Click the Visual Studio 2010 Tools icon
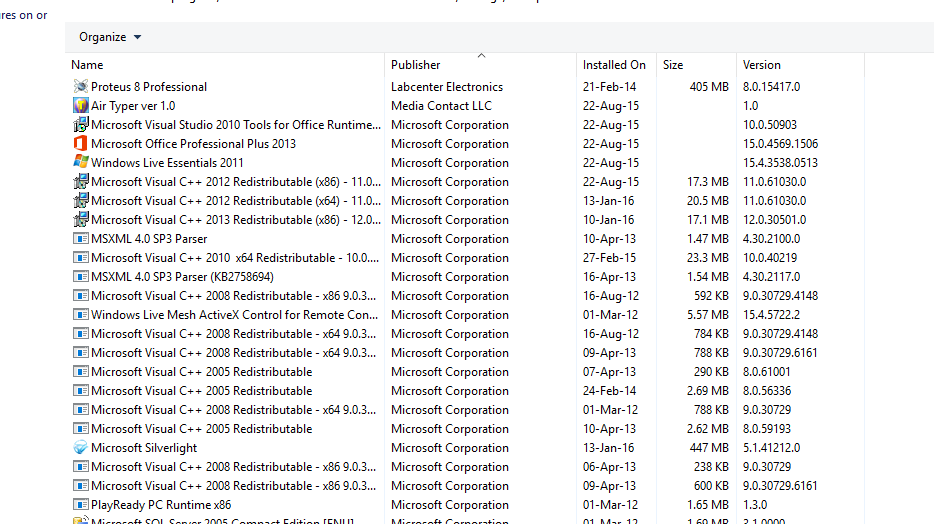934x524 pixels. point(81,125)
